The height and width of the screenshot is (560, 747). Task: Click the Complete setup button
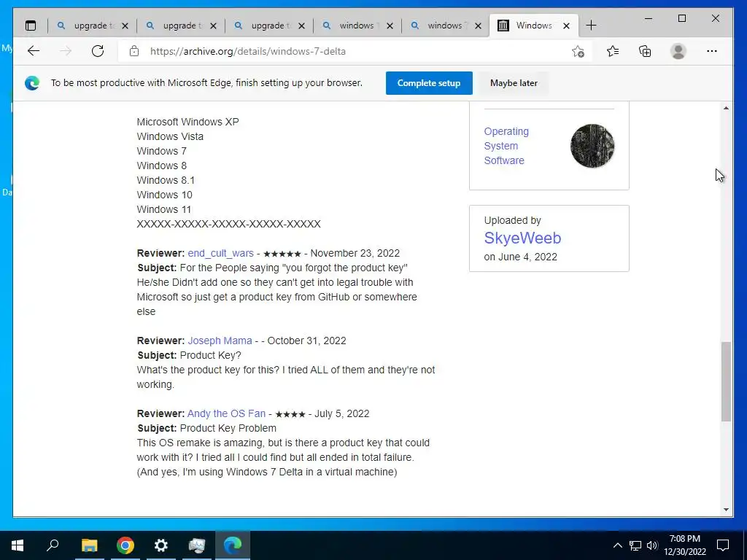click(429, 83)
